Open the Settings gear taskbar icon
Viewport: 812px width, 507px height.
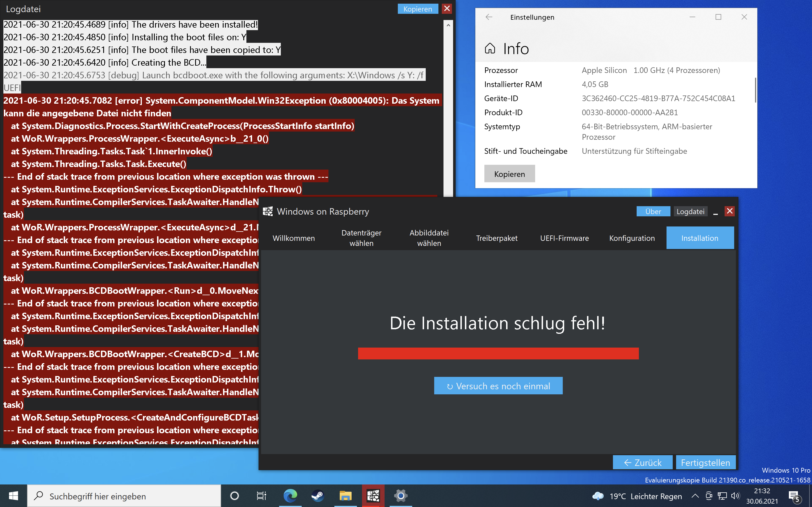click(x=401, y=496)
